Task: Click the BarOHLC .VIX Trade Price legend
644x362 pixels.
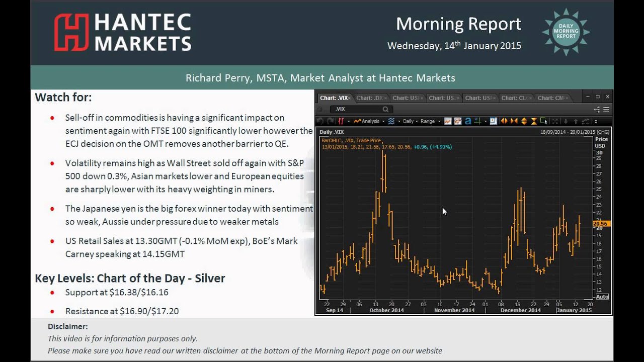Action: (351, 141)
